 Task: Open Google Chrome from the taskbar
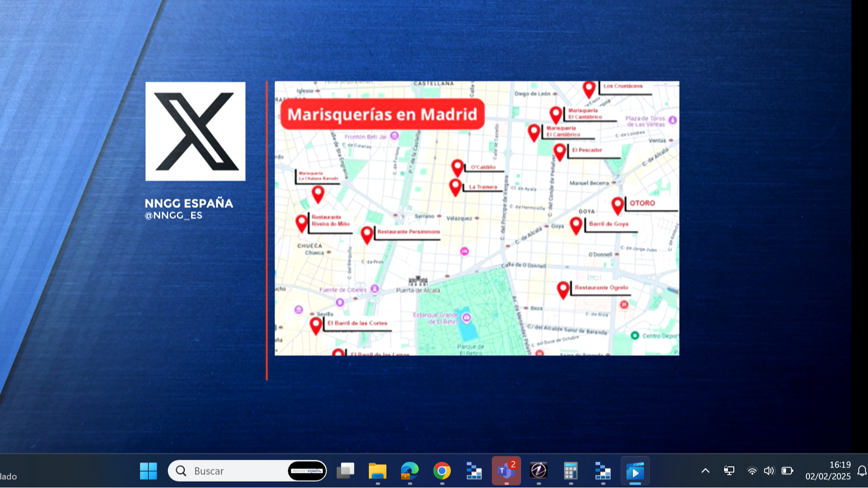(x=442, y=471)
